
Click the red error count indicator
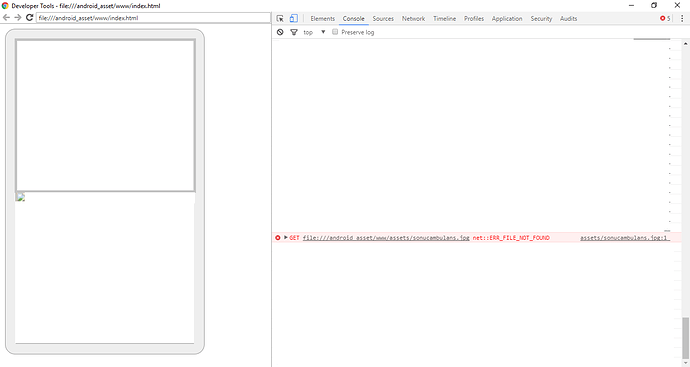pos(665,18)
